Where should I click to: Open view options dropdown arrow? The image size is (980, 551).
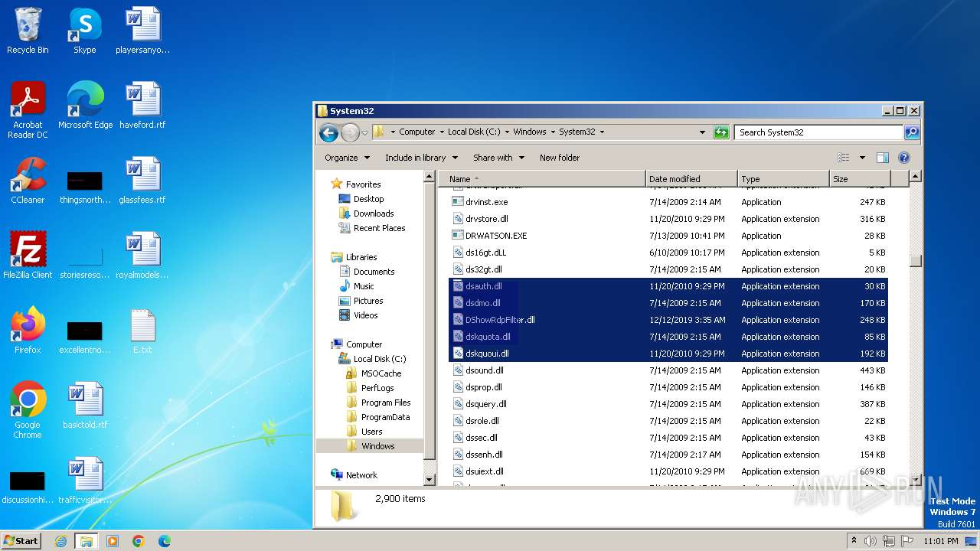(862, 158)
